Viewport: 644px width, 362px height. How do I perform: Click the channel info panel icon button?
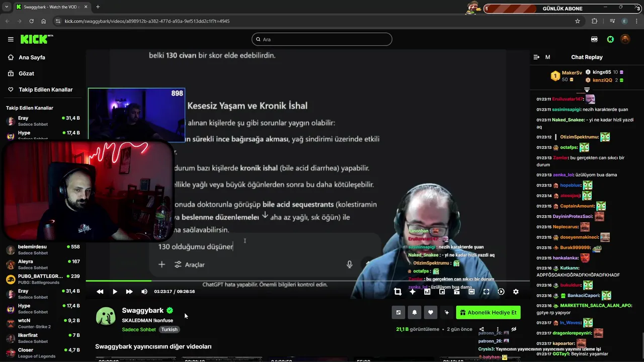click(x=398, y=312)
